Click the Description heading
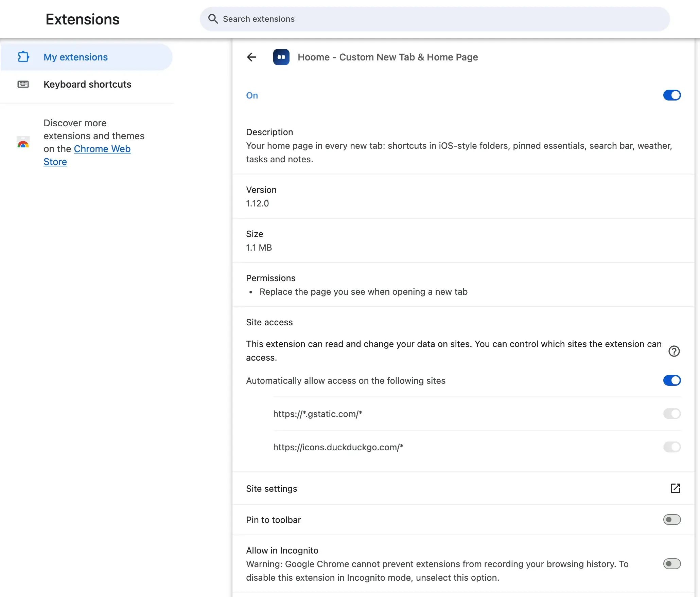The width and height of the screenshot is (700, 597). [269, 132]
